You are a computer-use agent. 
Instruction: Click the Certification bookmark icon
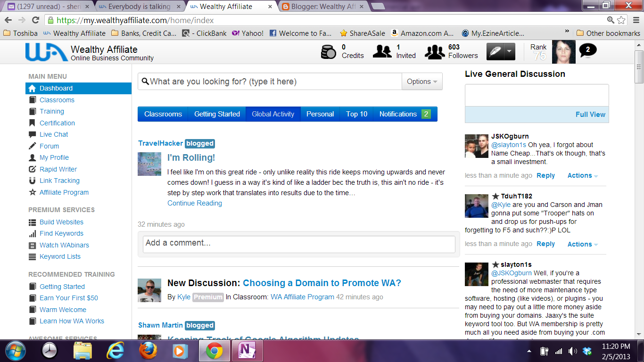[x=32, y=123]
